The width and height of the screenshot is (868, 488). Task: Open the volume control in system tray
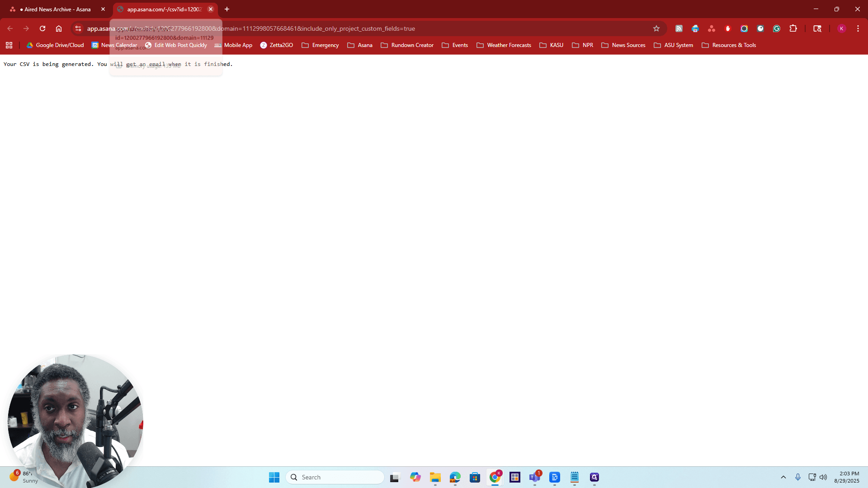point(823,477)
